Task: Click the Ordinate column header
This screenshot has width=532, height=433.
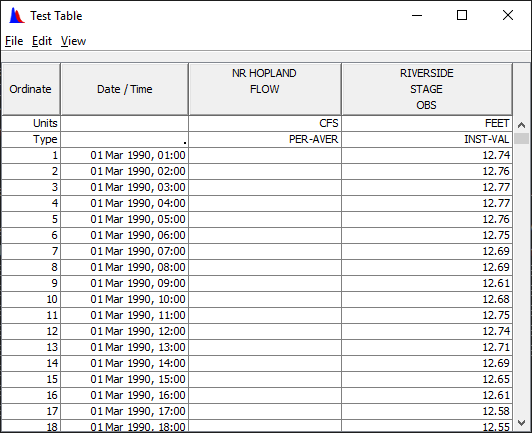Action: pos(31,89)
